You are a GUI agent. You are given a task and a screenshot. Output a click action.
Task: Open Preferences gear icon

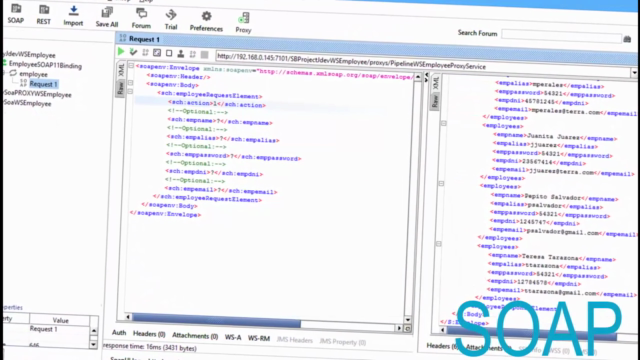(x=207, y=16)
